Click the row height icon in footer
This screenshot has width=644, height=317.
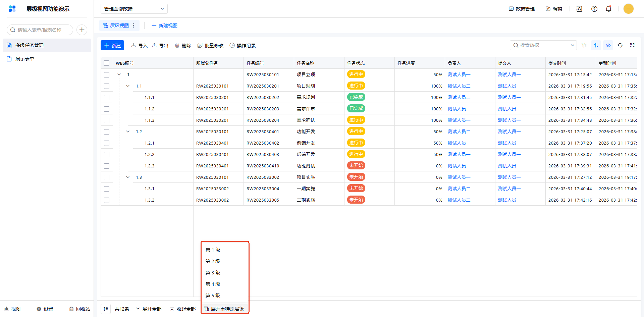tap(106, 309)
